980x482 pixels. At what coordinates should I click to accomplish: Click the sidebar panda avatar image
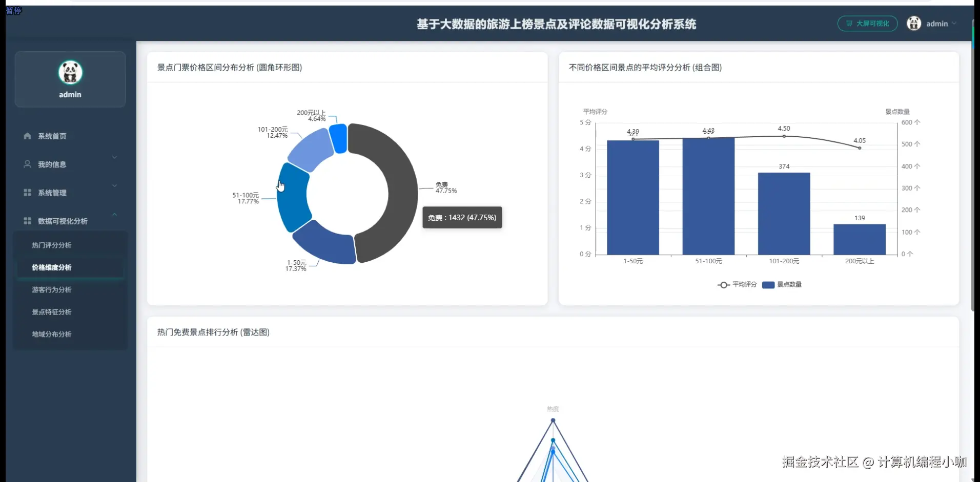click(70, 72)
